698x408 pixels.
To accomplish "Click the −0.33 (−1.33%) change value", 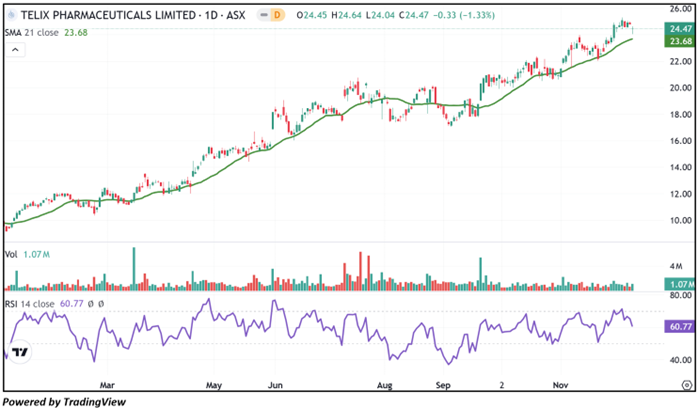I will click(464, 15).
